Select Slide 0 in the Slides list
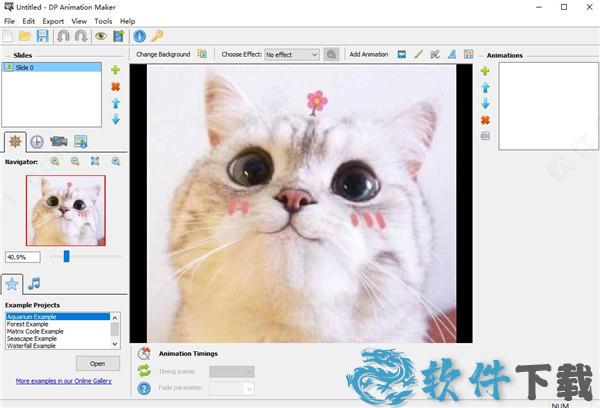 pos(52,68)
